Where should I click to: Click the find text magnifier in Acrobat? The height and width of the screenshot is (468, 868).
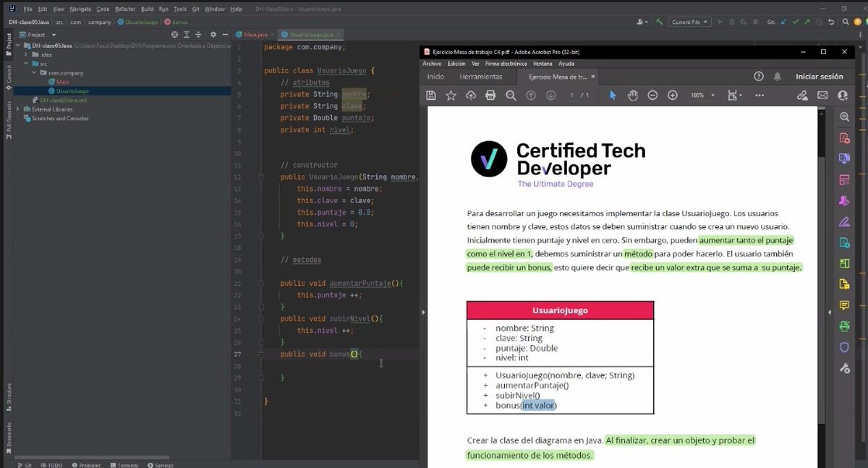[511, 95]
